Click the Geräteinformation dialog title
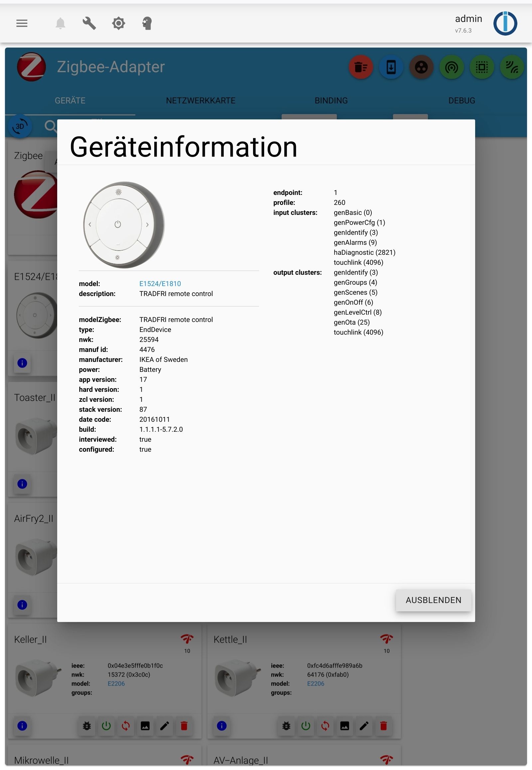 (183, 147)
